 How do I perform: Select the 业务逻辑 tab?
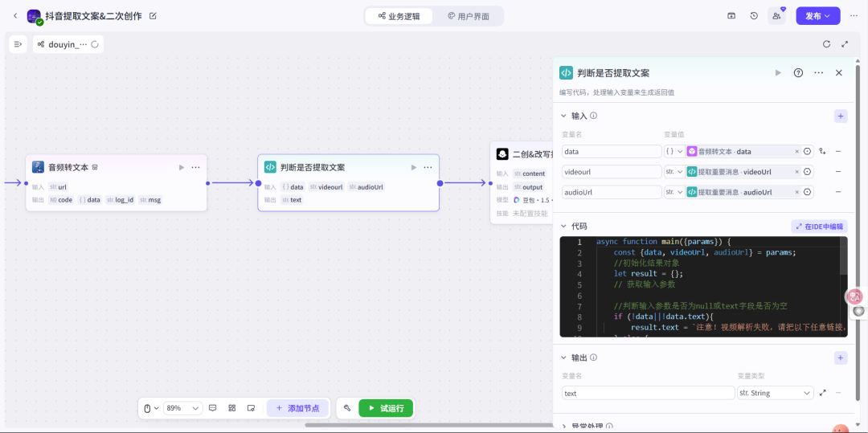tap(399, 16)
